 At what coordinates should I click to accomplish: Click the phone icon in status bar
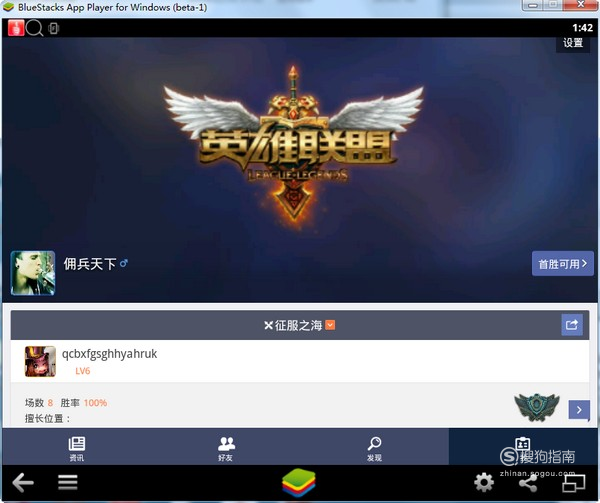point(53,28)
